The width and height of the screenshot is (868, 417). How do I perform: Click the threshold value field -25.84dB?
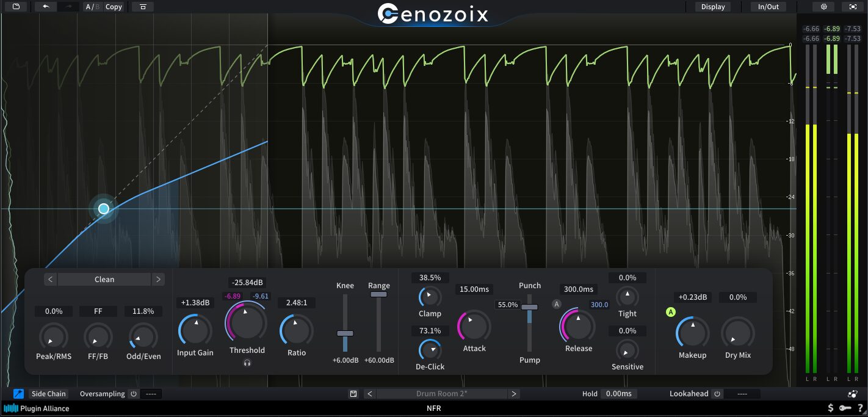click(247, 283)
